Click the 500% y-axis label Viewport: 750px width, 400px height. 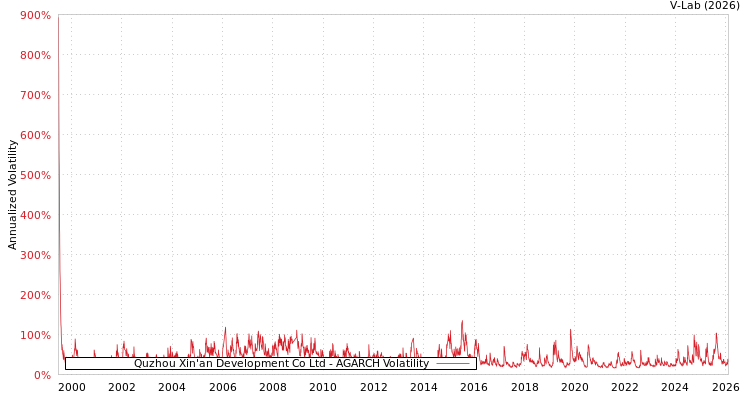(35, 175)
